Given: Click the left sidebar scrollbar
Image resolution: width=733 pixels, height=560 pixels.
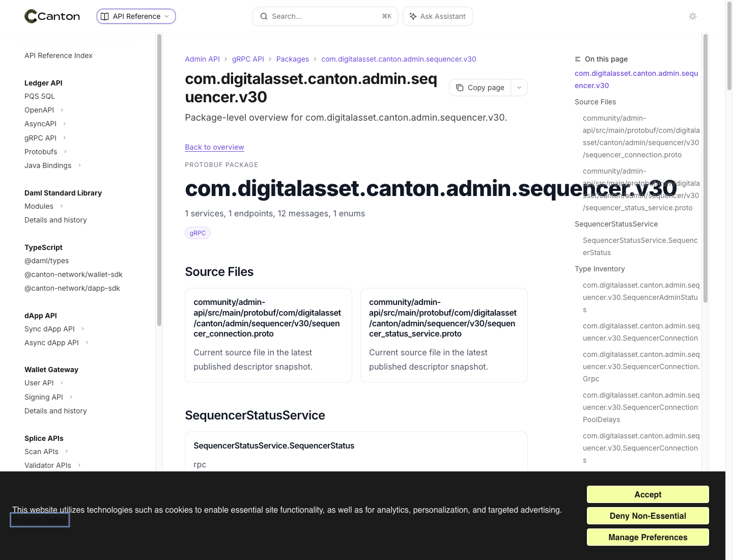Looking at the screenshot, I should (x=159, y=180).
